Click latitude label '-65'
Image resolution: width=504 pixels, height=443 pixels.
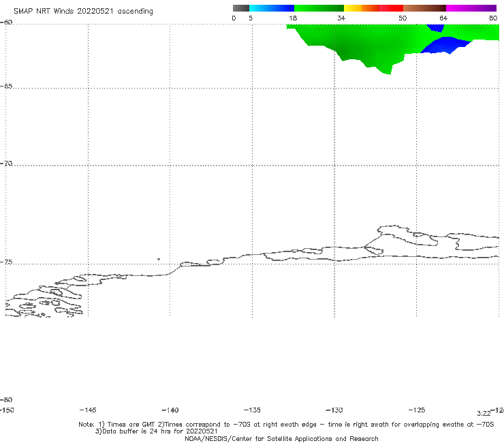coord(6,87)
